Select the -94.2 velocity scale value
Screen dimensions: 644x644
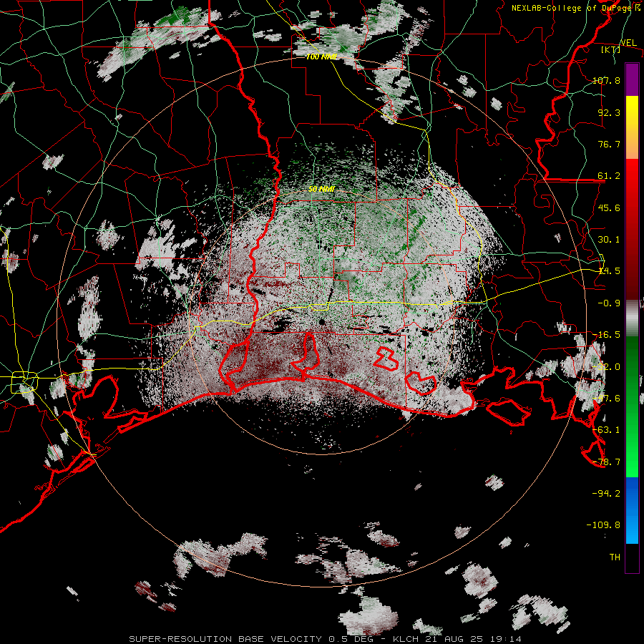tap(606, 494)
